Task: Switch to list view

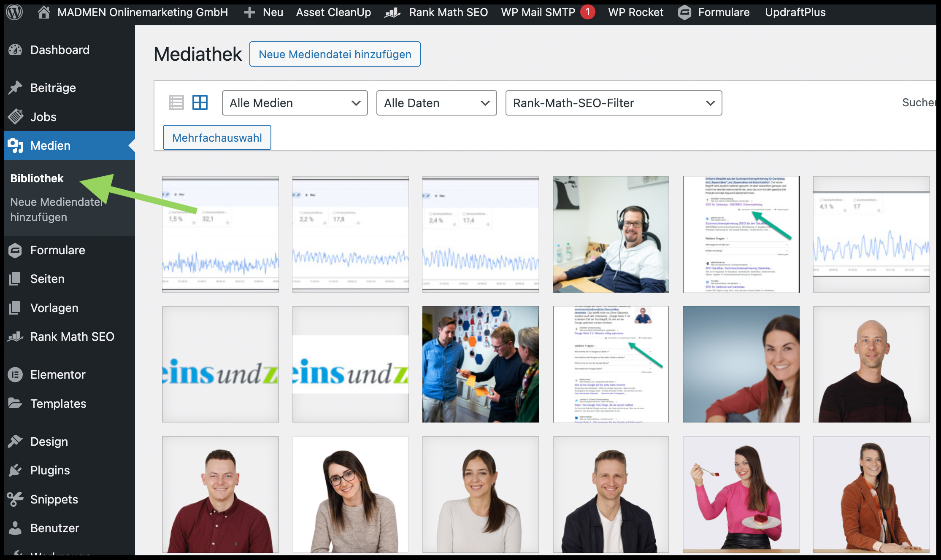Action: 176,102
